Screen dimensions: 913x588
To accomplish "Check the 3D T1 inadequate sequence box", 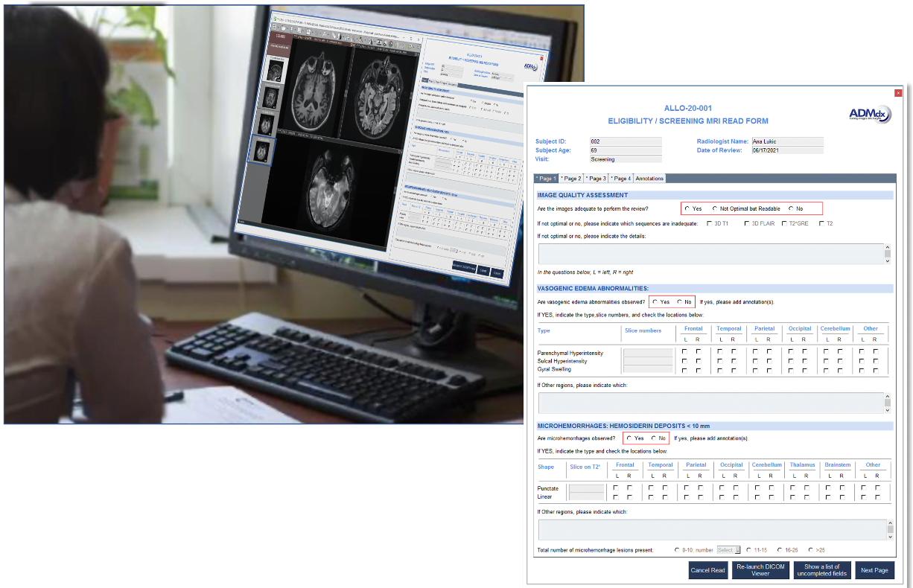I will (710, 224).
